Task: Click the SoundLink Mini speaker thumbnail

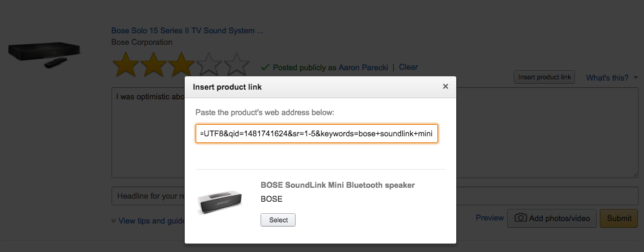Action: [220, 199]
